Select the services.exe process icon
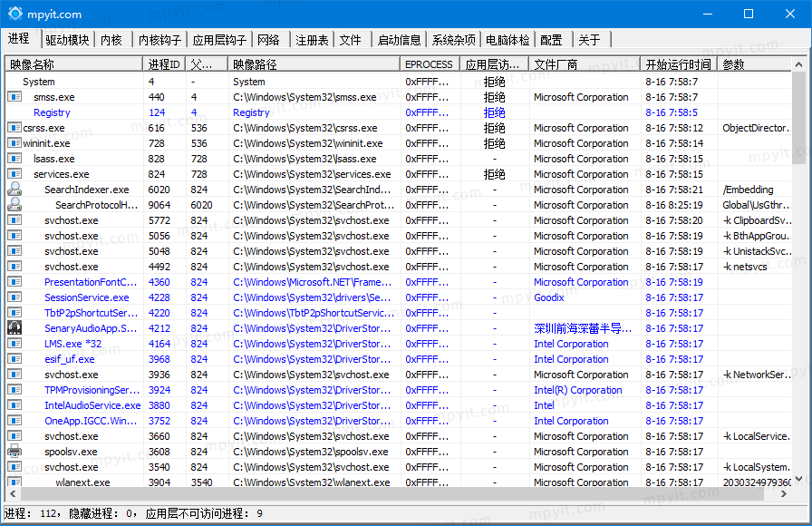This screenshot has width=812, height=526. (14, 174)
